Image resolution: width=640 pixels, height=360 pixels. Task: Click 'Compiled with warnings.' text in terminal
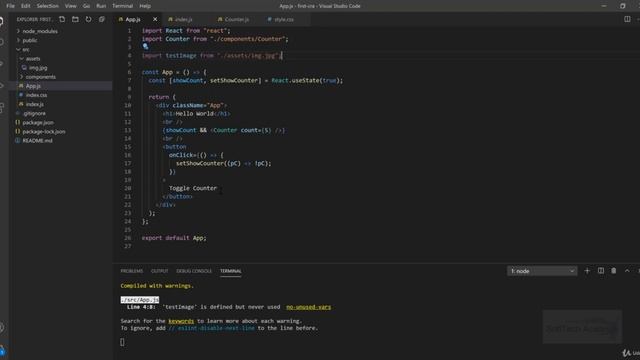pos(157,286)
